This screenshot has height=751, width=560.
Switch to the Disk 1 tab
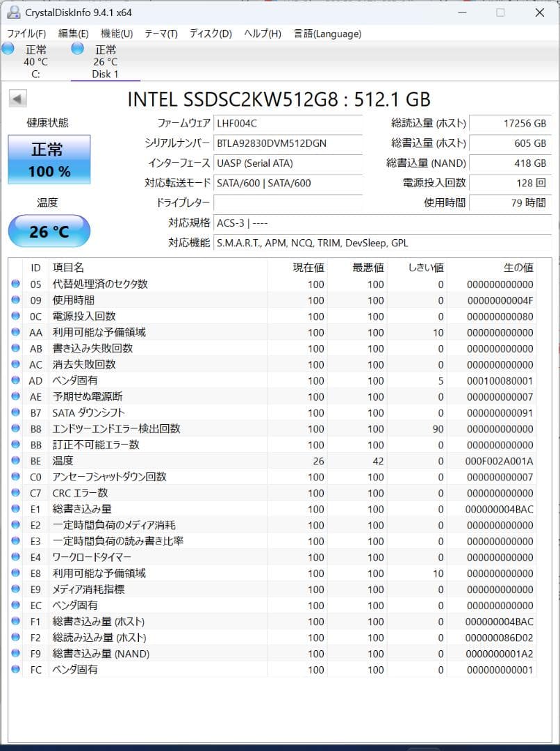pyautogui.click(x=104, y=61)
